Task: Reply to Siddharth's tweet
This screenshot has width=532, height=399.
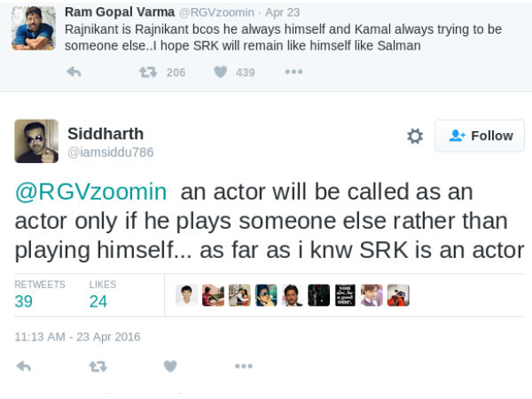Action: pyautogui.click(x=24, y=365)
